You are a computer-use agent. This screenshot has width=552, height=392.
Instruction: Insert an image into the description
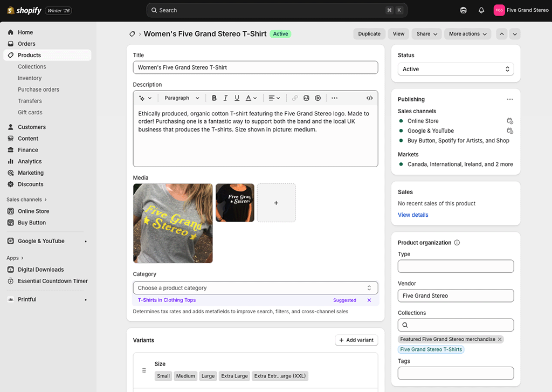306,98
